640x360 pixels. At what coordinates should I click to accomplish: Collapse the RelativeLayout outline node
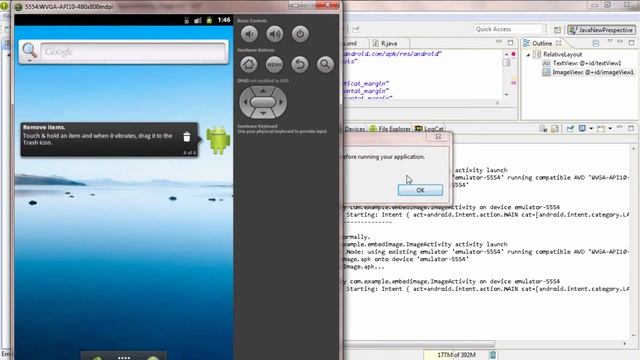click(528, 55)
